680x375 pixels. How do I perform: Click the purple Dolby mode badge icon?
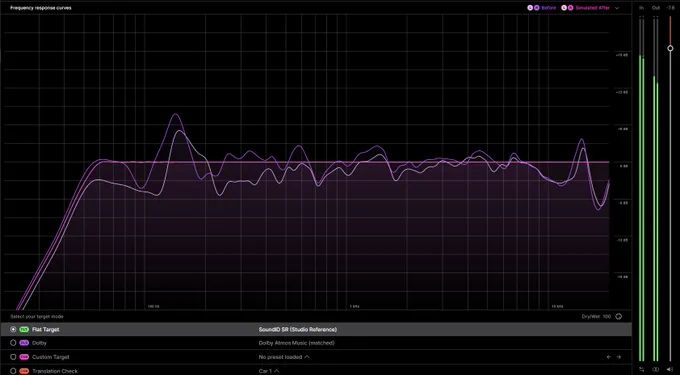click(24, 343)
